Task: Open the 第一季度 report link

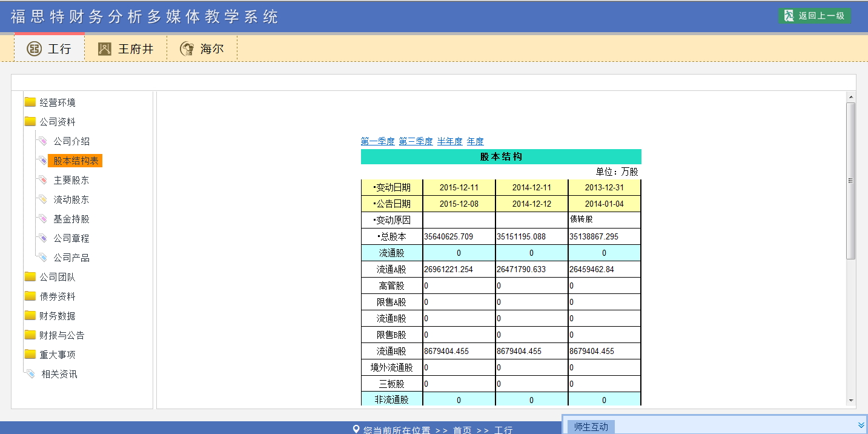Action: tap(378, 141)
